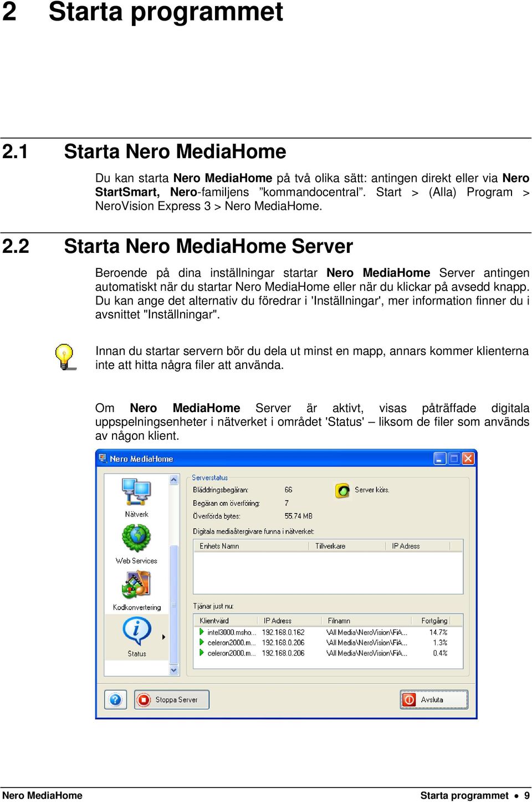
Task: Click the 55.74 MB transferred value
Action: 298,516
